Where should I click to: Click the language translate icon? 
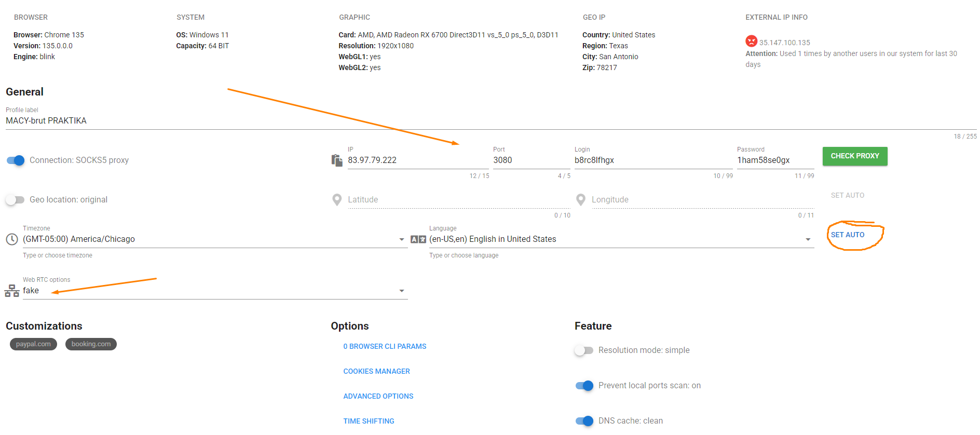tap(418, 239)
